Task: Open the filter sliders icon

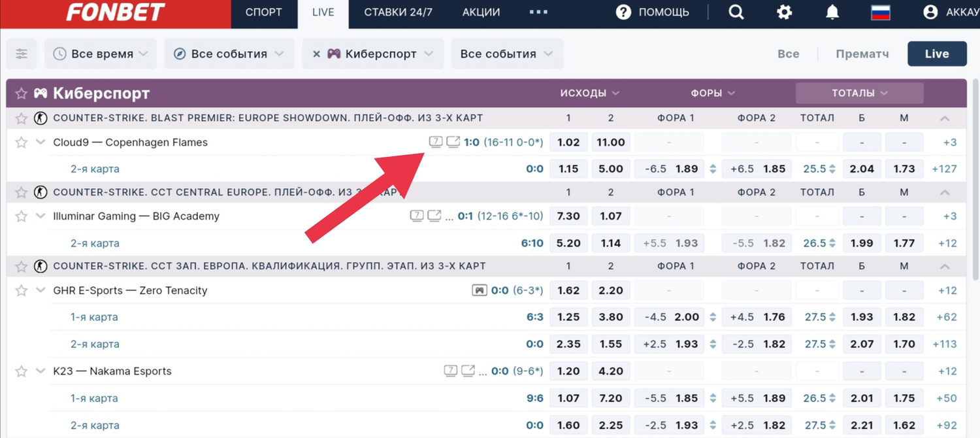Action: 22,54
